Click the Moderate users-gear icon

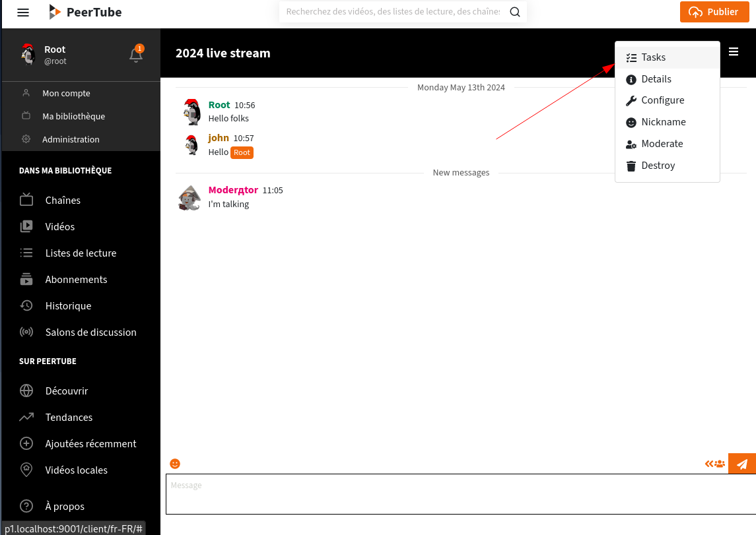(x=631, y=144)
